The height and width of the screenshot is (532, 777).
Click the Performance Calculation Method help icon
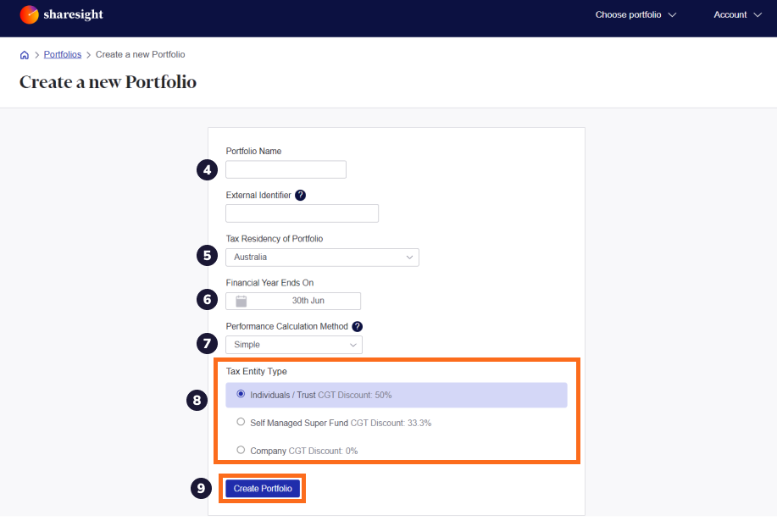tap(357, 326)
